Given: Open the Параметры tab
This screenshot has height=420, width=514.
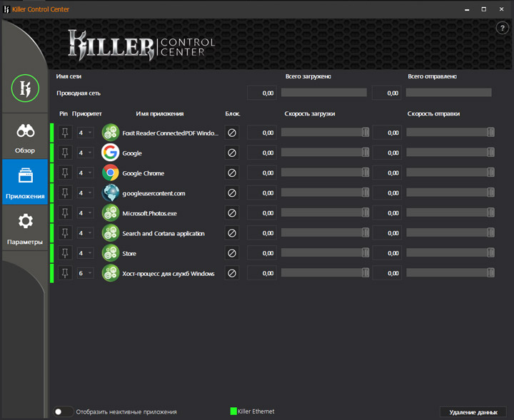Looking at the screenshot, I should click(25, 228).
